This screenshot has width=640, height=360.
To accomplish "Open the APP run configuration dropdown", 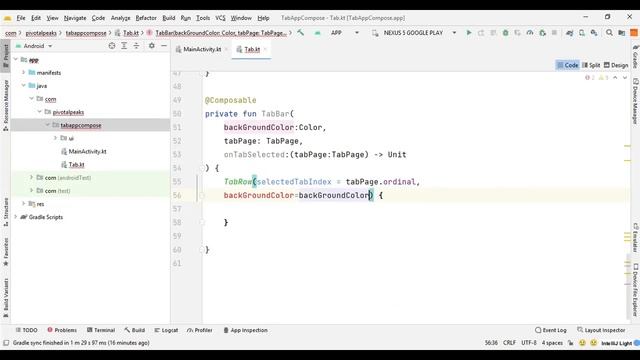I will pos(344,33).
